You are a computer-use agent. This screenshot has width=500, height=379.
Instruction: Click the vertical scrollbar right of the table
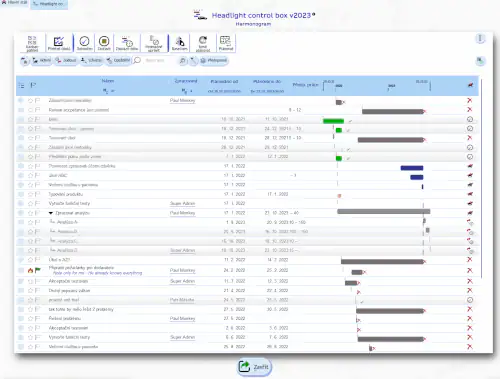(x=482, y=178)
